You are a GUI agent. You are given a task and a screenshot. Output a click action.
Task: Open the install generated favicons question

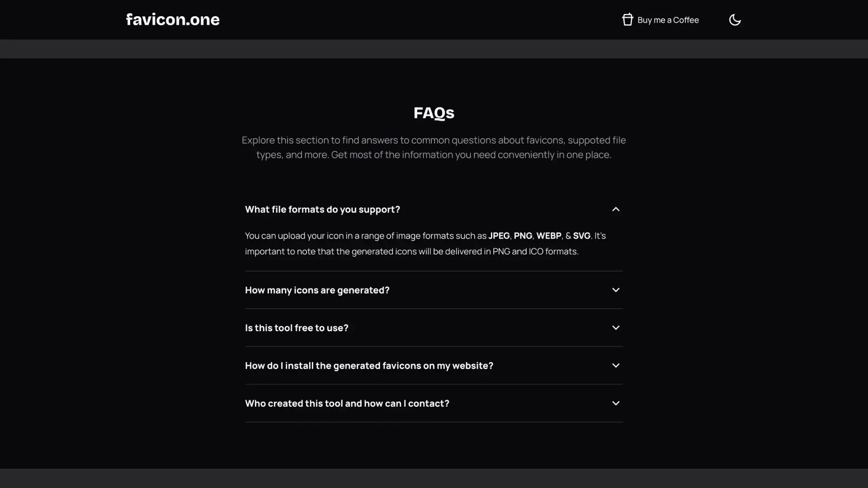click(369, 366)
